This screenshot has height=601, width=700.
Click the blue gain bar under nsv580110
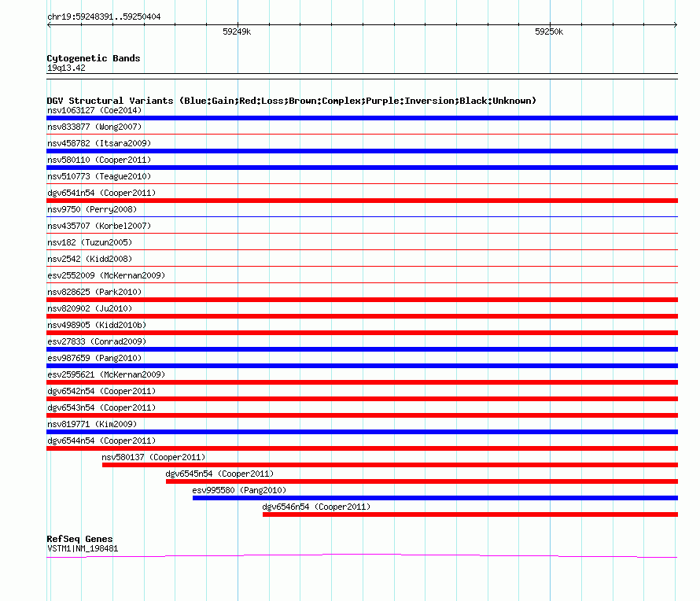coord(362,168)
